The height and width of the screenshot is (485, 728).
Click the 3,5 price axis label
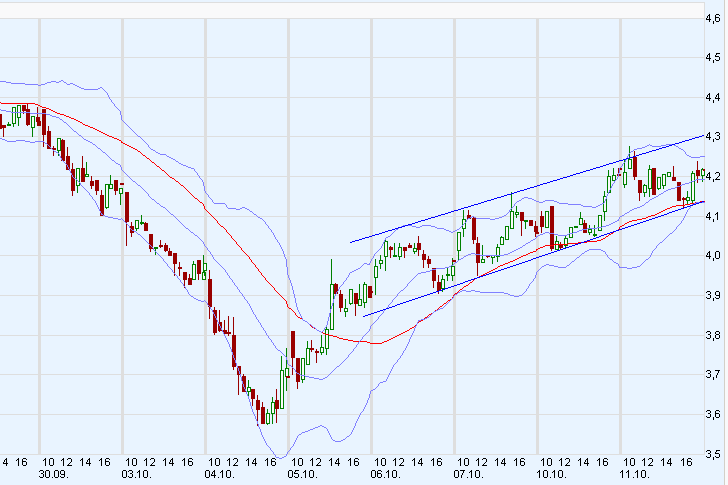(713, 453)
